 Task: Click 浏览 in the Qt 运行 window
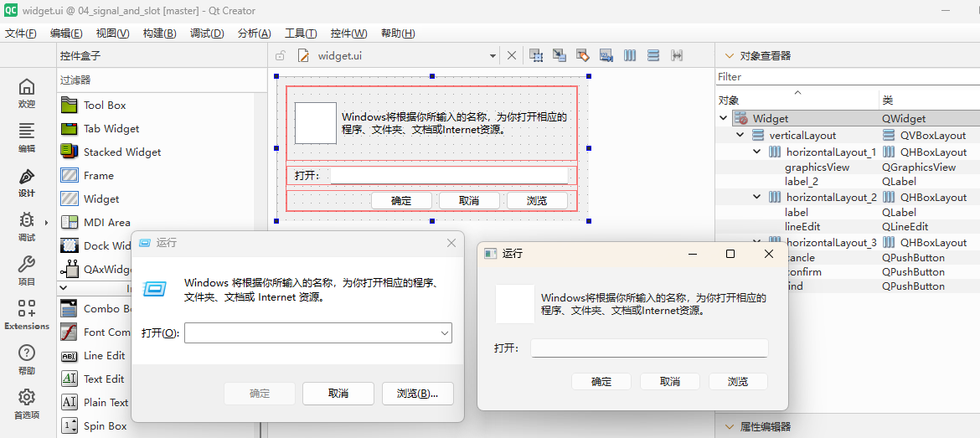(738, 382)
